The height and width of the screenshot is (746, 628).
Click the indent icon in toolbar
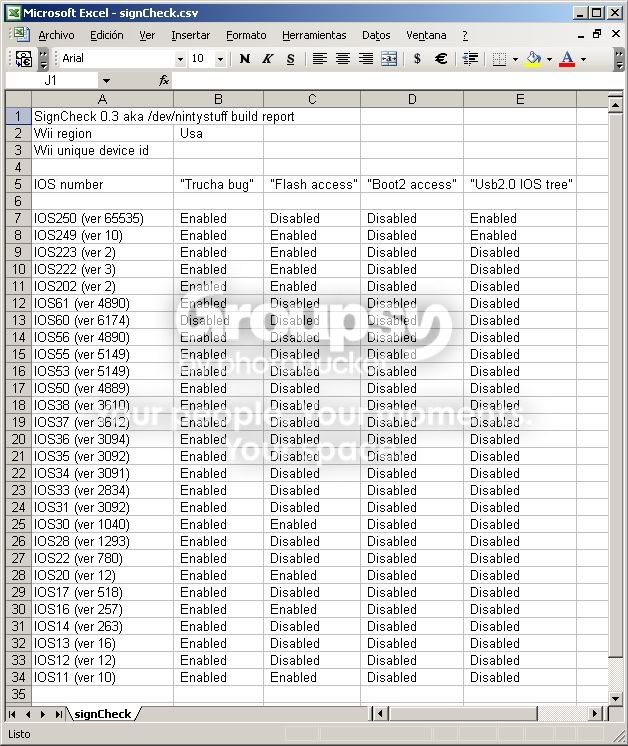click(470, 59)
